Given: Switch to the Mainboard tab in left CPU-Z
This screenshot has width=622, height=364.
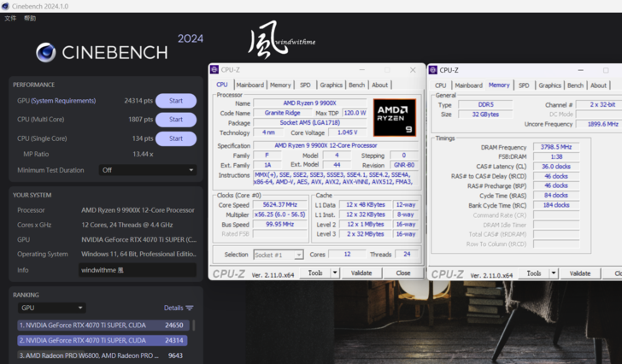Looking at the screenshot, I should click(249, 85).
